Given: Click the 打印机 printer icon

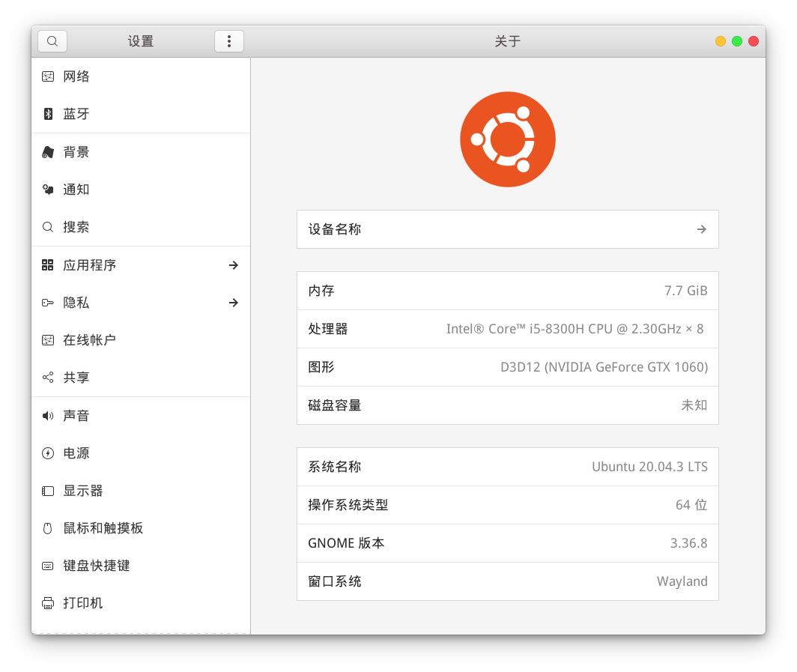Looking at the screenshot, I should [48, 603].
